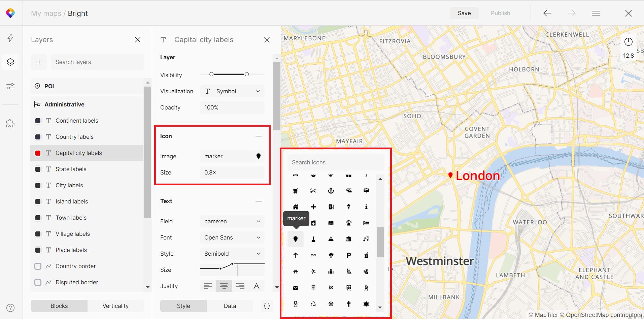The image size is (644, 319).
Task: Open the Font Open Sans dropdown
Action: 232,237
